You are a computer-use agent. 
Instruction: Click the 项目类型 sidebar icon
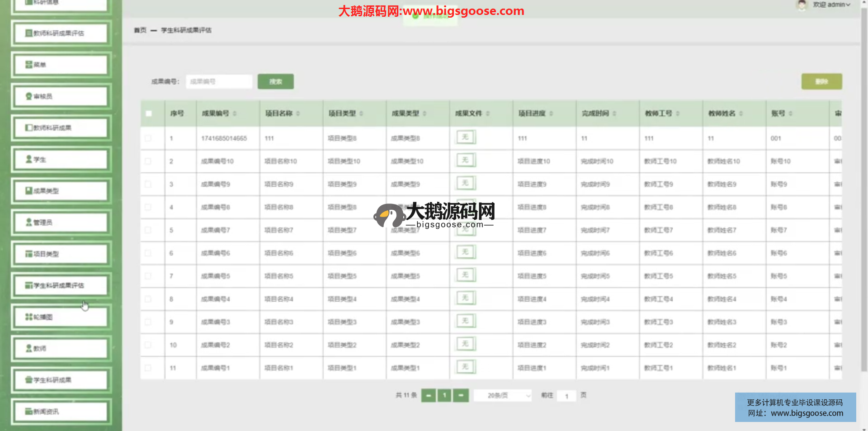[x=29, y=254]
